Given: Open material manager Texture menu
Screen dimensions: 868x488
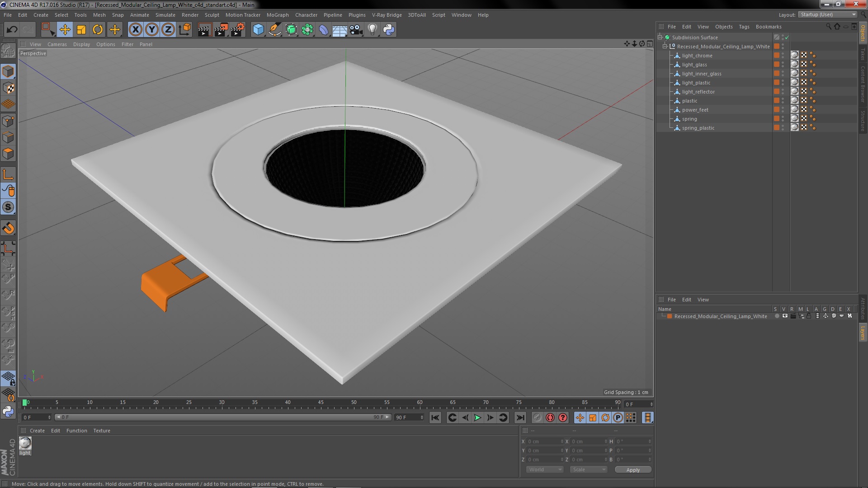Looking at the screenshot, I should 102,431.
